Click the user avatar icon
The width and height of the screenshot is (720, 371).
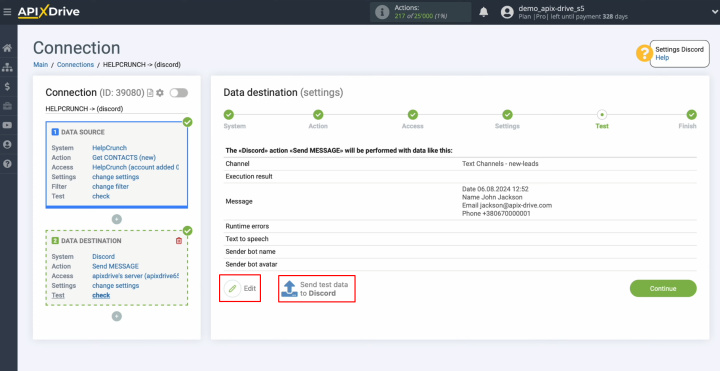coord(507,12)
